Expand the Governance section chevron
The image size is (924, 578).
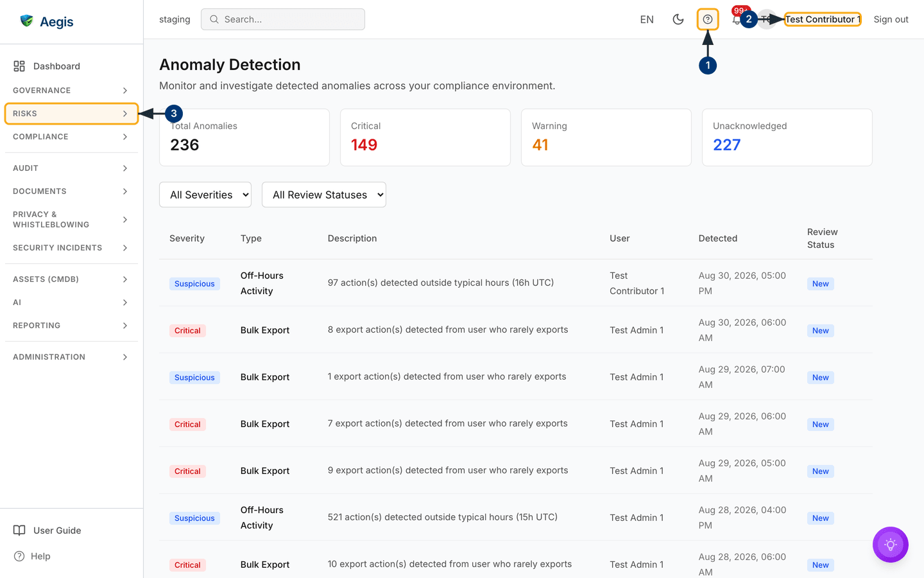(125, 91)
